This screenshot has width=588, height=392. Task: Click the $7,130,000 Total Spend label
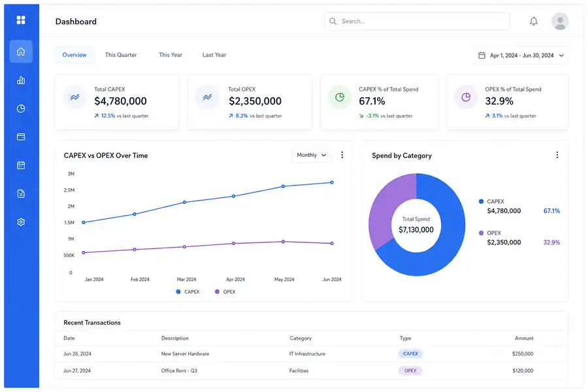coord(416,229)
